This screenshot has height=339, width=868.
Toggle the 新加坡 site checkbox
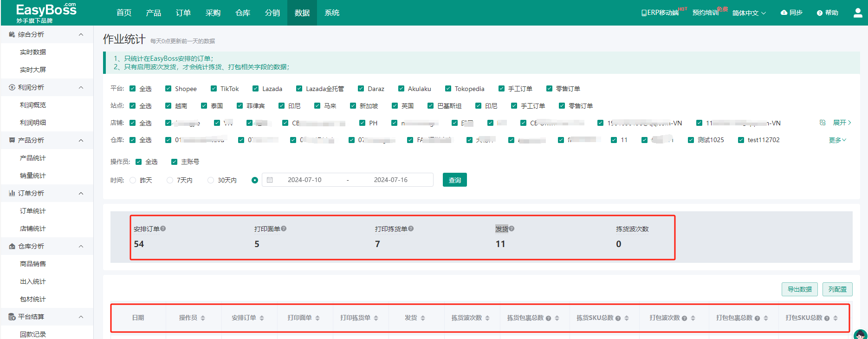tap(353, 106)
